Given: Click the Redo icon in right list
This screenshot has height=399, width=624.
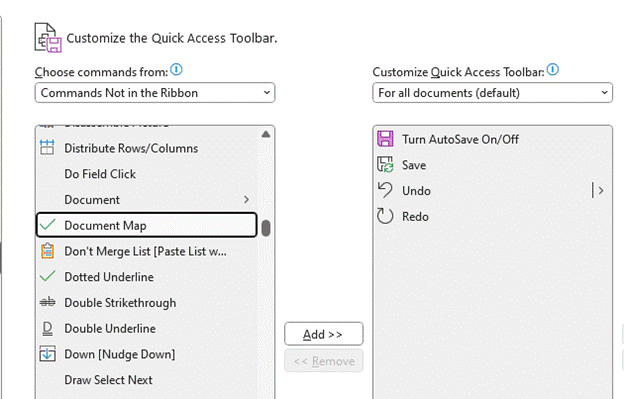Looking at the screenshot, I should click(x=385, y=216).
